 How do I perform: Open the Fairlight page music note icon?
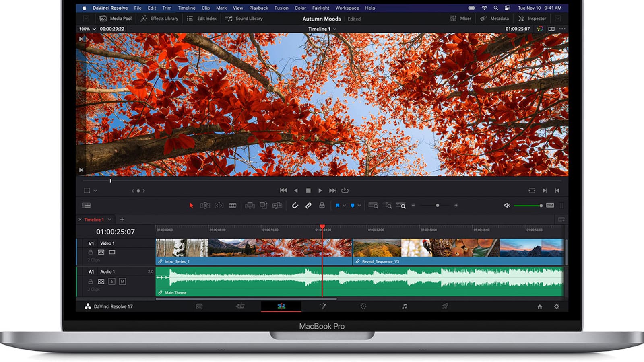405,306
